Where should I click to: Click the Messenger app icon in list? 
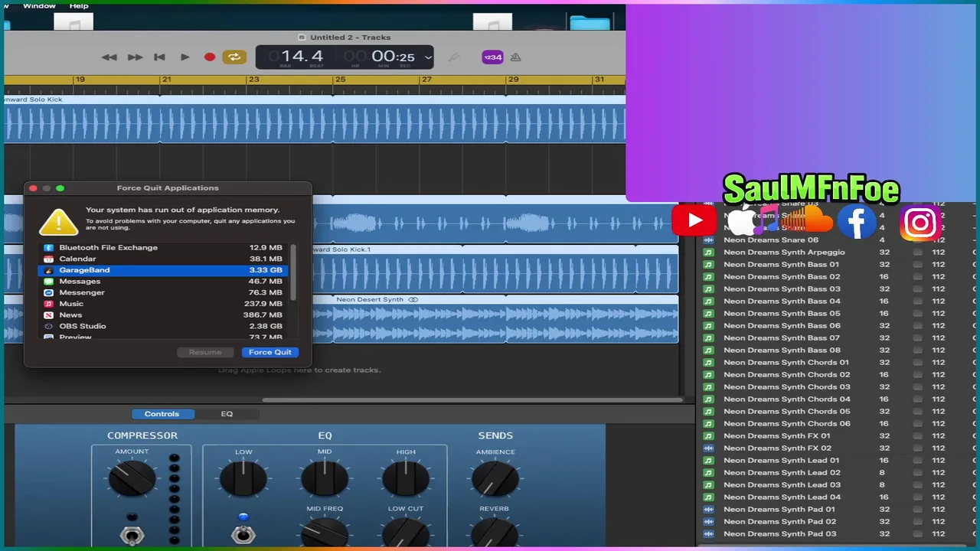click(49, 292)
